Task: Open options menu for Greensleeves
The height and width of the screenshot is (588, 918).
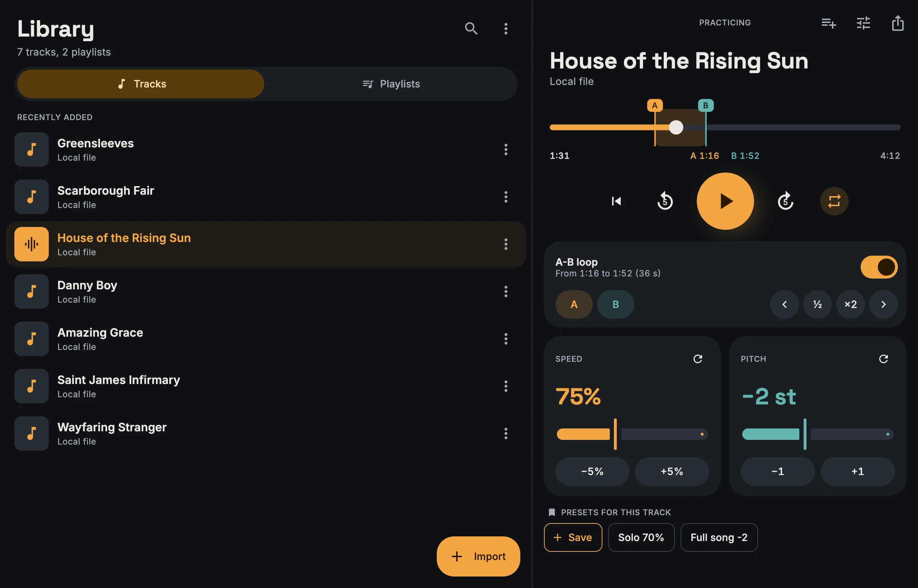Action: [506, 149]
